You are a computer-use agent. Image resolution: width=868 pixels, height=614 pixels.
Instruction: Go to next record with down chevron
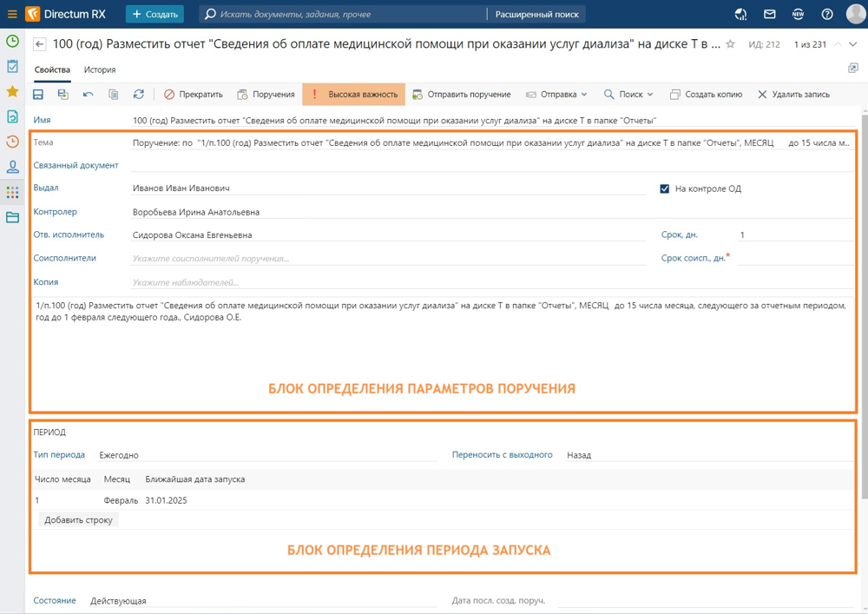pos(852,44)
